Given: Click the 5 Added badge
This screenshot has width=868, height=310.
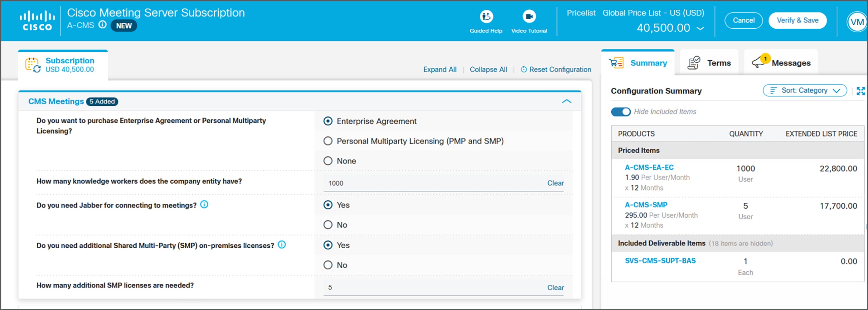Looking at the screenshot, I should 102,101.
